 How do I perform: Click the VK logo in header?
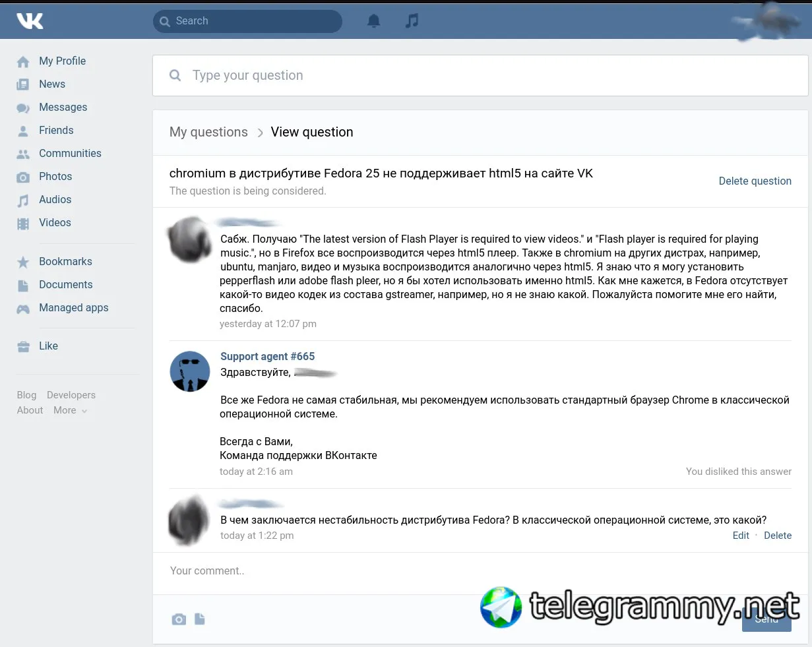(30, 21)
